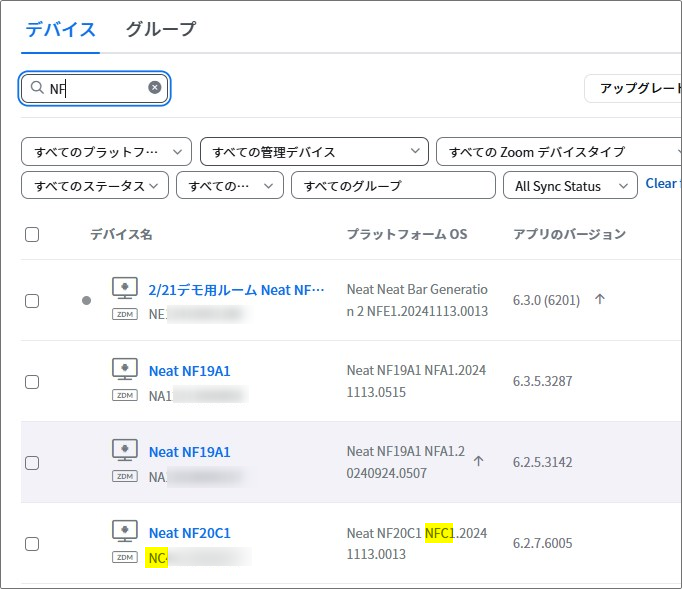This screenshot has height=589, width=682.
Task: Expand the truncated すべての… dropdown
Action: pyautogui.click(x=230, y=186)
